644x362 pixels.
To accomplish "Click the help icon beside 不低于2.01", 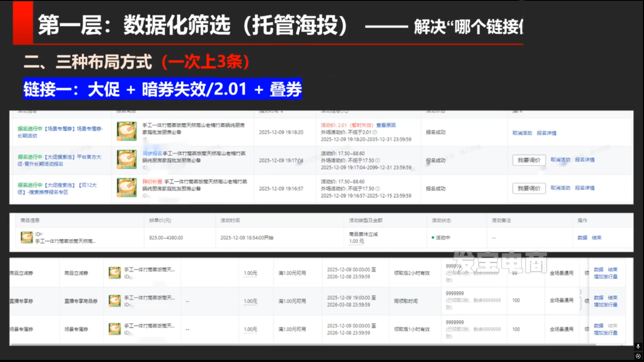I will click(375, 132).
